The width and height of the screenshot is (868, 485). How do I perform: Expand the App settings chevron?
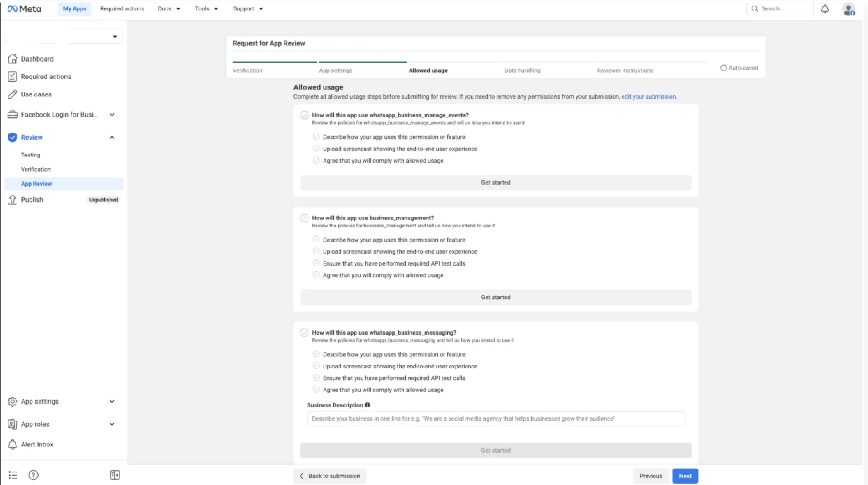tap(112, 401)
